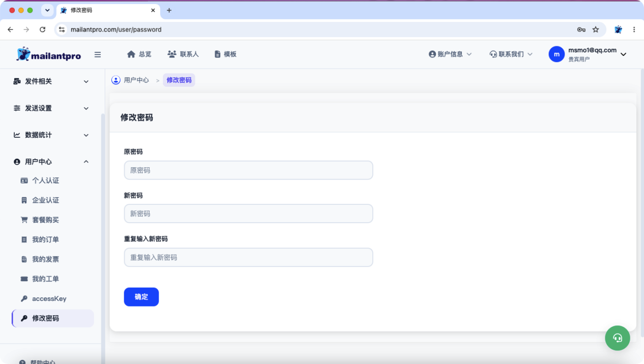Follow the 用户中心 breadcrumb link

pyautogui.click(x=136, y=80)
